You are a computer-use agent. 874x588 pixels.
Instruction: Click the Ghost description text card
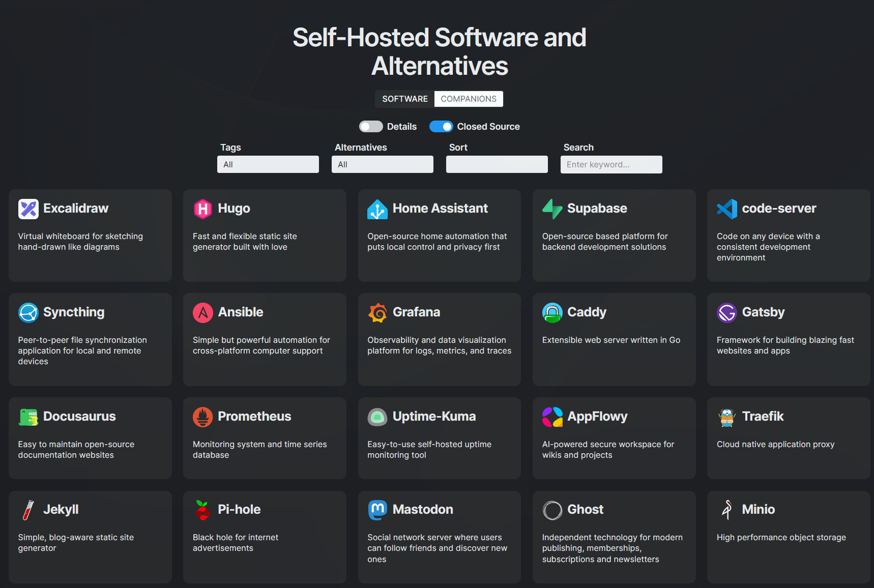click(x=612, y=548)
